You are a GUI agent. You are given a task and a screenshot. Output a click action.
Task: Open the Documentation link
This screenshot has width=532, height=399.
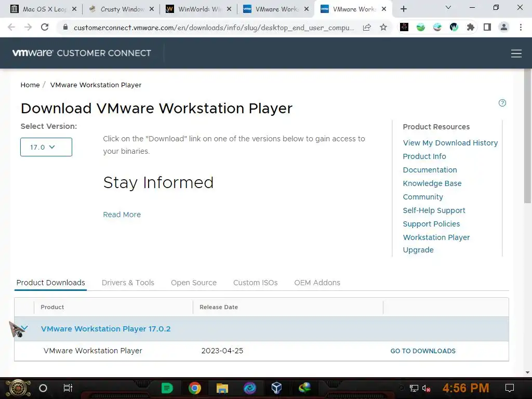430,170
